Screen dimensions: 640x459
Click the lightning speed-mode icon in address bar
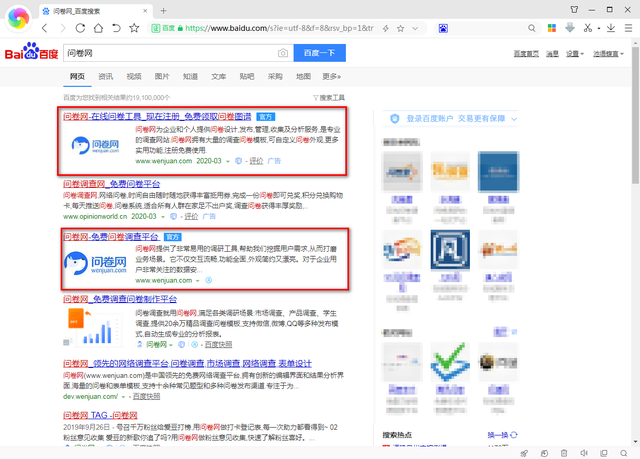pyautogui.click(x=386, y=28)
